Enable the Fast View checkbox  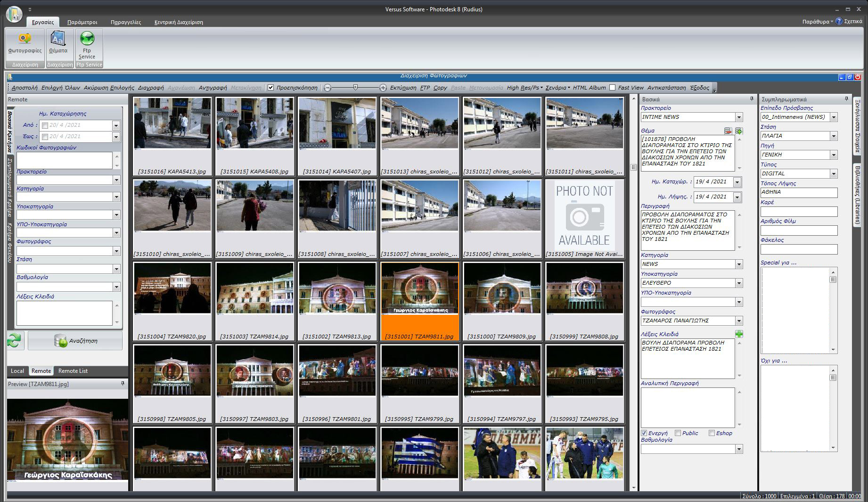point(612,88)
